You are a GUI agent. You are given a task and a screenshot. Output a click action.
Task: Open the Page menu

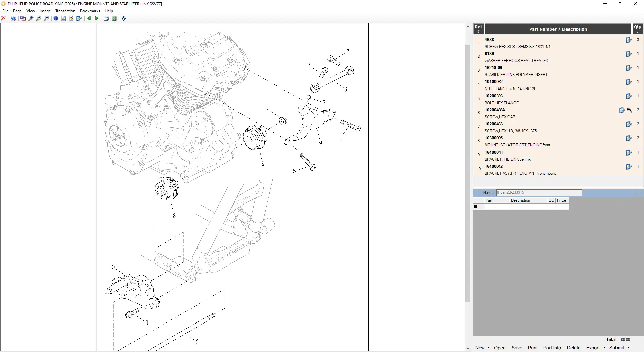(x=17, y=11)
